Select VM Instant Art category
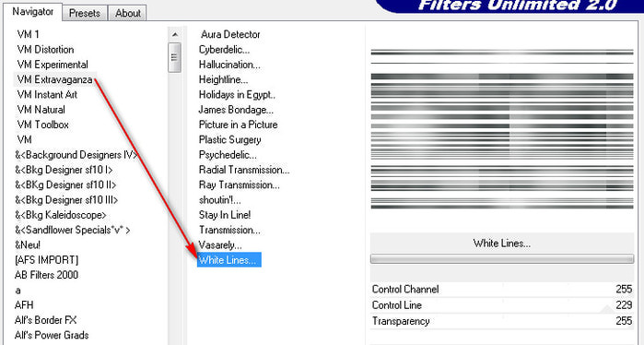Screen dimensions: 644x345 (47, 95)
